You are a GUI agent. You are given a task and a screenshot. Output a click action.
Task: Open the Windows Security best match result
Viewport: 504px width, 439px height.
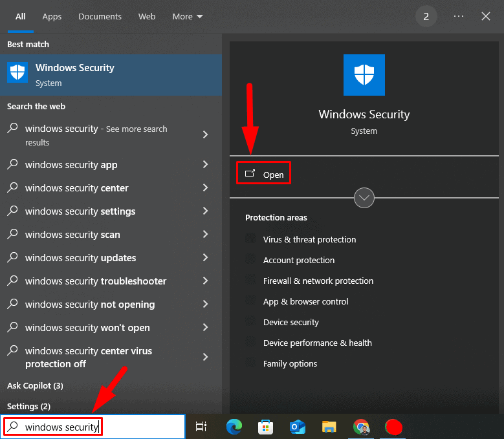pos(111,75)
